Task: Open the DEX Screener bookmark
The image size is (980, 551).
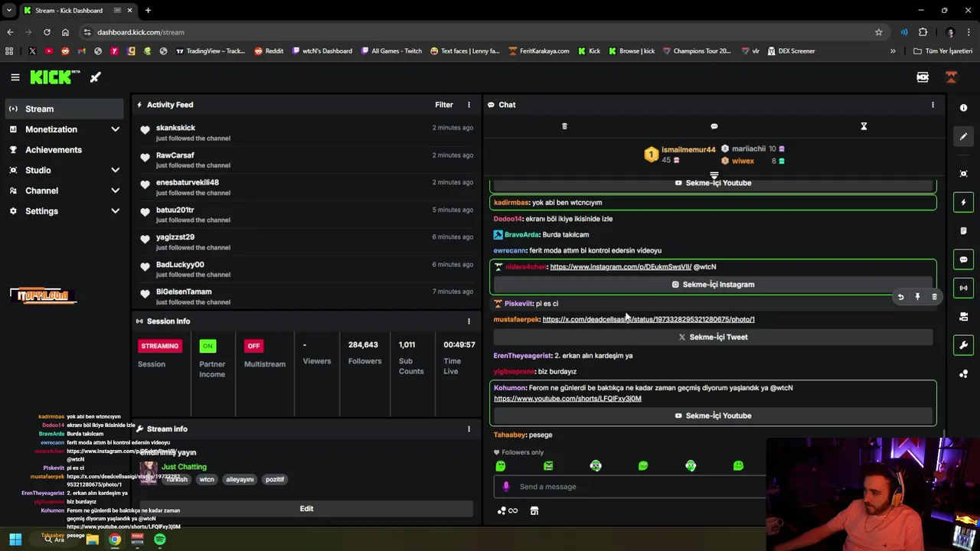Action: (790, 51)
